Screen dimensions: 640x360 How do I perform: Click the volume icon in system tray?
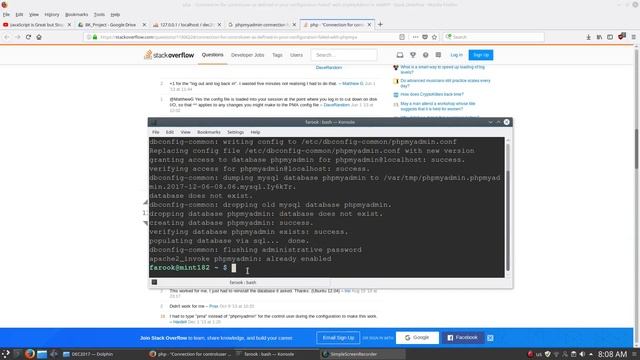point(582,354)
